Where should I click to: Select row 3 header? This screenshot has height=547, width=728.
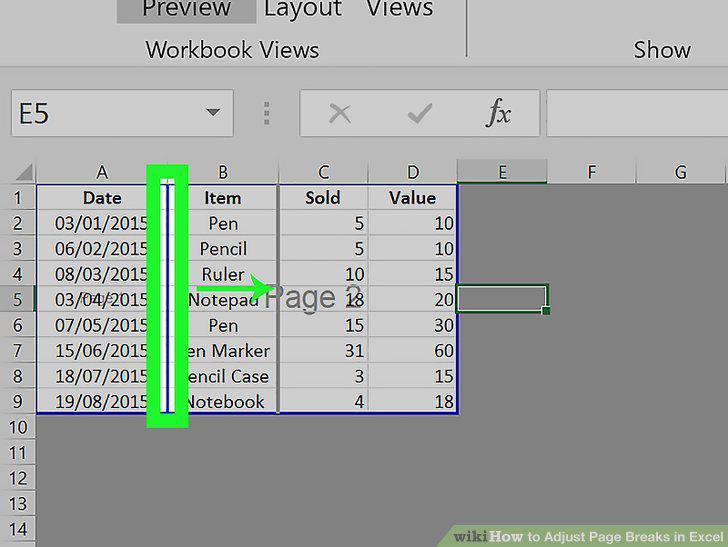pyautogui.click(x=18, y=249)
